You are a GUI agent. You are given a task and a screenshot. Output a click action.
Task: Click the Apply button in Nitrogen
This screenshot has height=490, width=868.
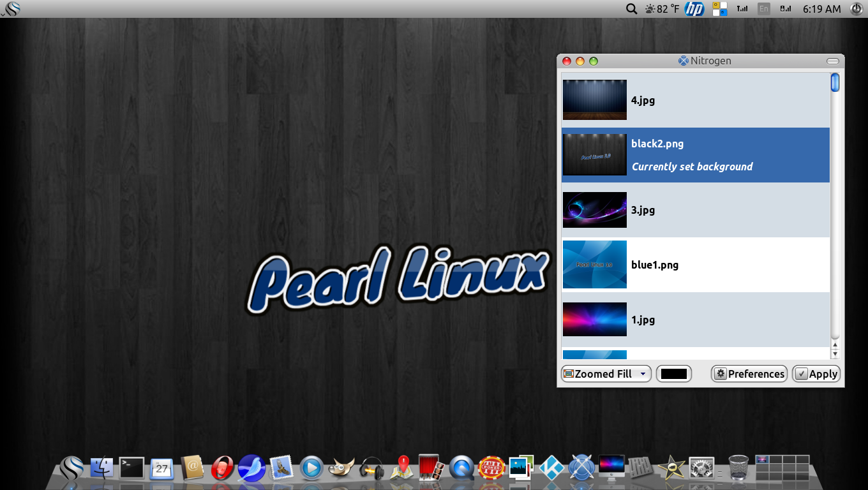pyautogui.click(x=816, y=374)
